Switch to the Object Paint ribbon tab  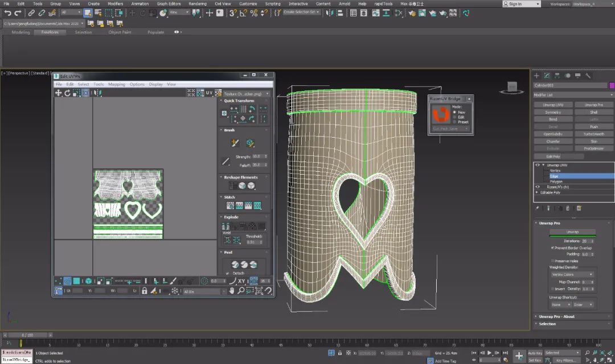tap(120, 32)
